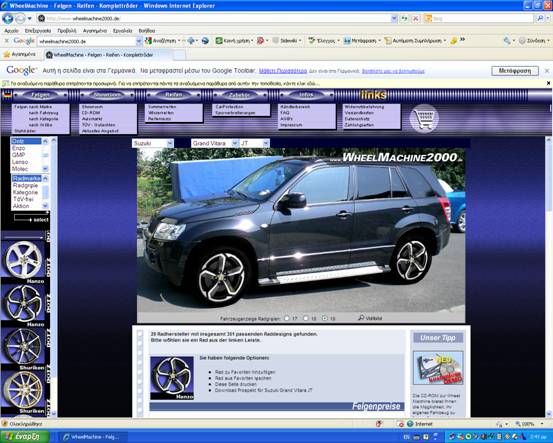Select the WheelMachine browser tab
This screenshot has height=443, width=553.
pos(108,55)
